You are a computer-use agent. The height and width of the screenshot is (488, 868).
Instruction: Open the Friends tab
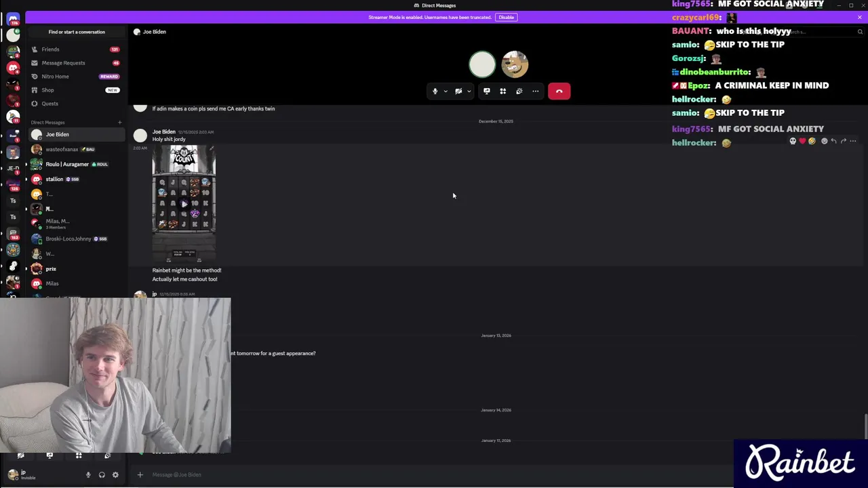(76, 49)
